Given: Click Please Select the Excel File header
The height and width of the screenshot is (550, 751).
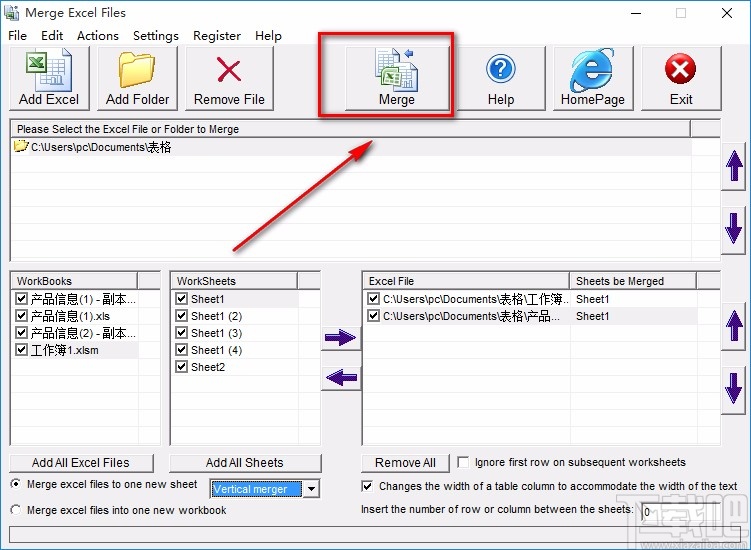Looking at the screenshot, I should coord(351,129).
